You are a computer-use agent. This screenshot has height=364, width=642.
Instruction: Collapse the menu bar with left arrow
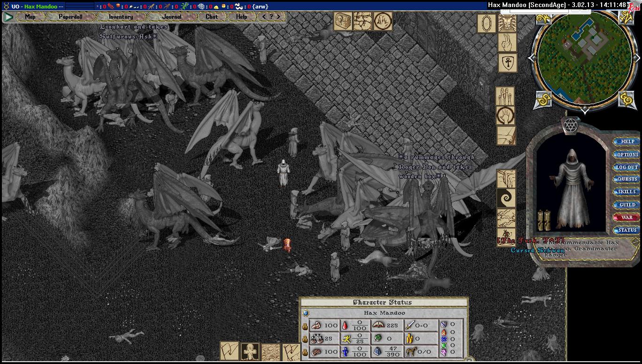264,17
